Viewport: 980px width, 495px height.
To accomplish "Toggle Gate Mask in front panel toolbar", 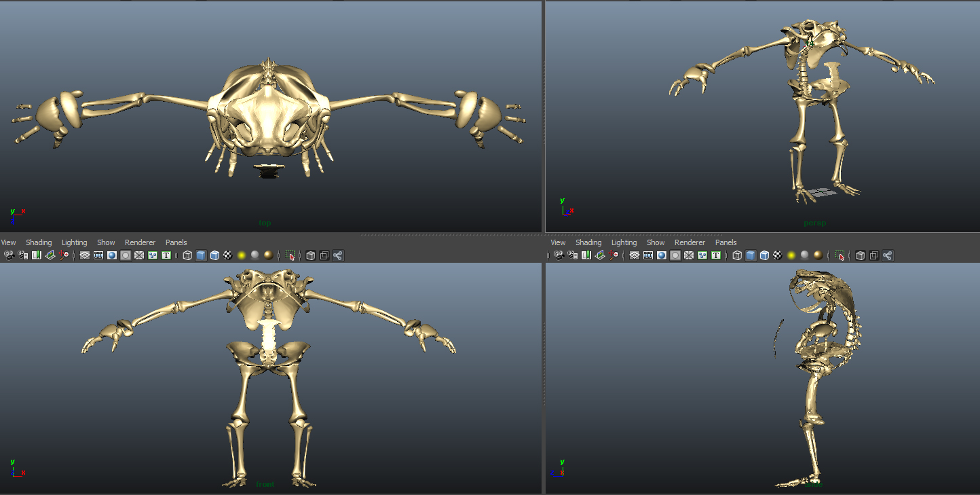I will [126, 255].
